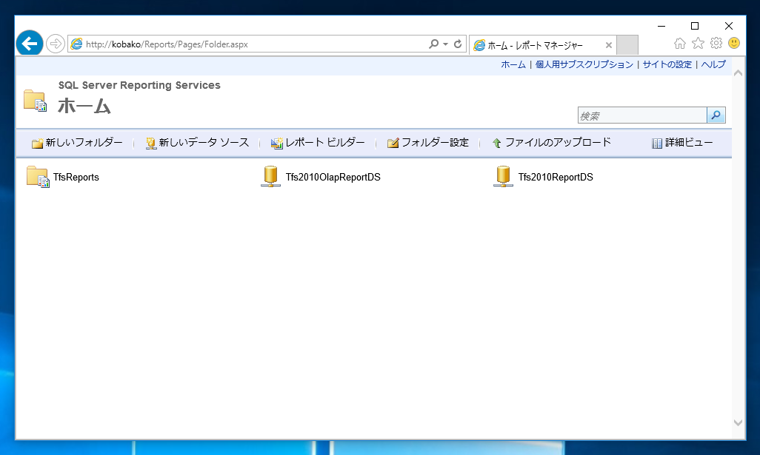Screen dimensions: 760x455
Task: Click the Internet Explorer icon in address bar
Action: click(x=77, y=44)
